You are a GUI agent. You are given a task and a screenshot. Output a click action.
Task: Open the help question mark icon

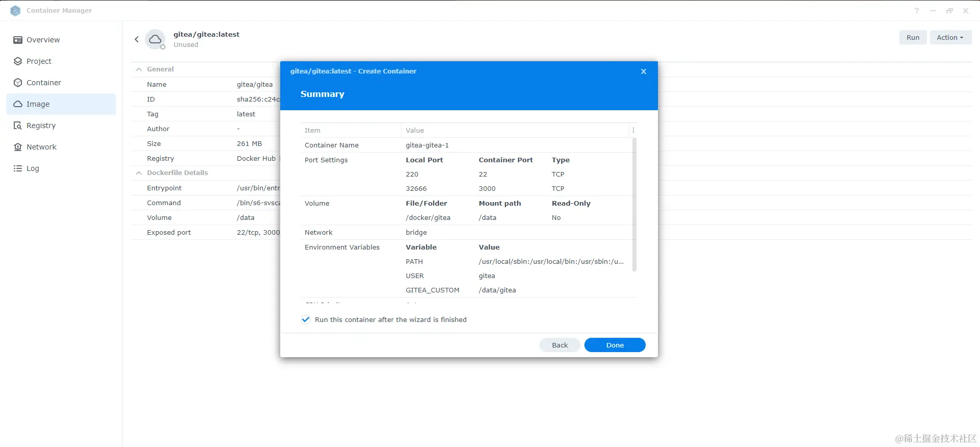(917, 11)
